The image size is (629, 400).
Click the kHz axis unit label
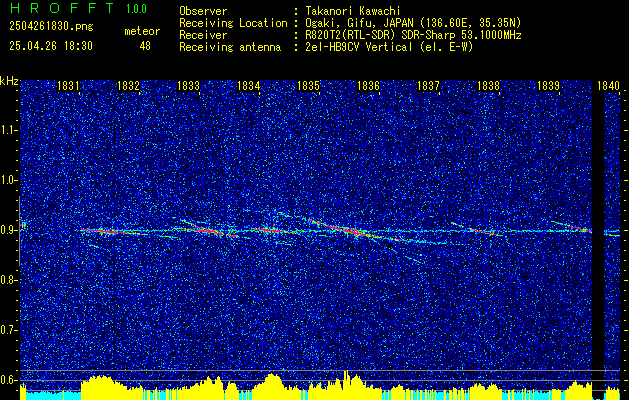9,81
